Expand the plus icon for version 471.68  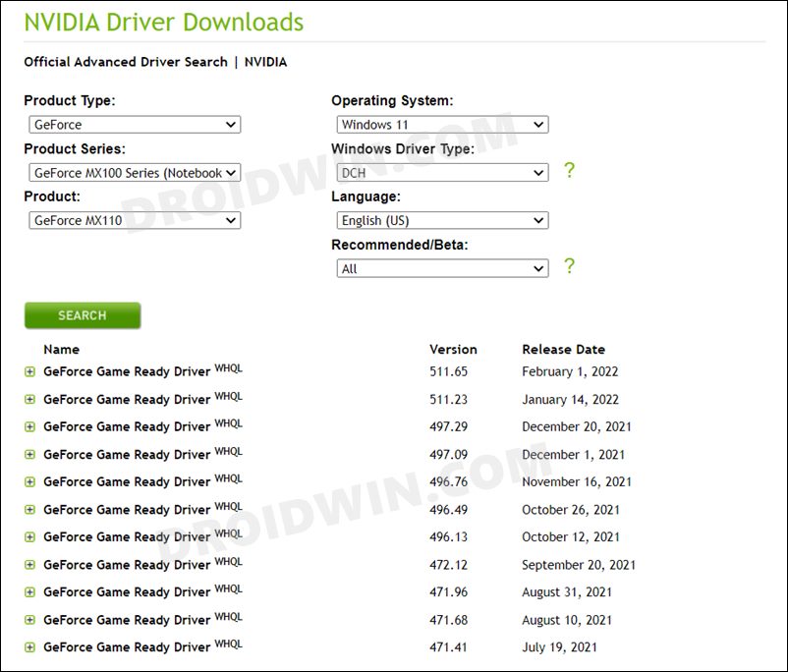[30, 620]
